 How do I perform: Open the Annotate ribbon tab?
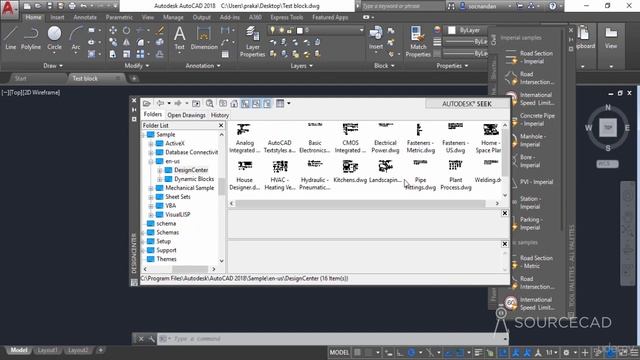click(x=85, y=18)
